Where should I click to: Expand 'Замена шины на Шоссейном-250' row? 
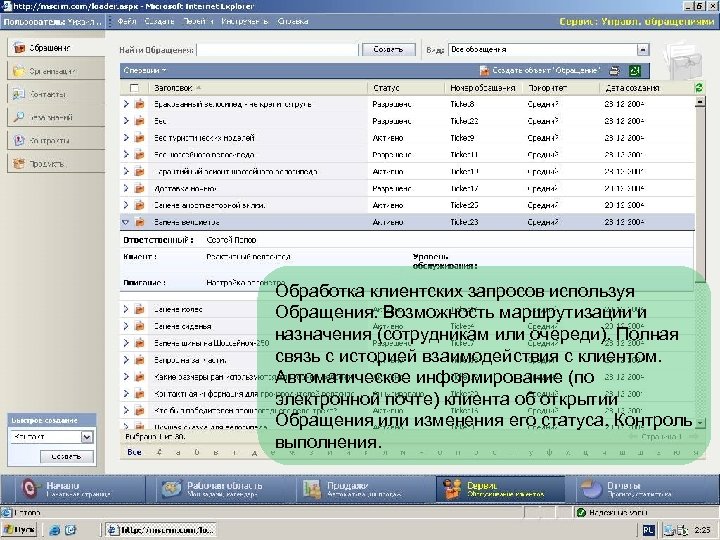126,343
